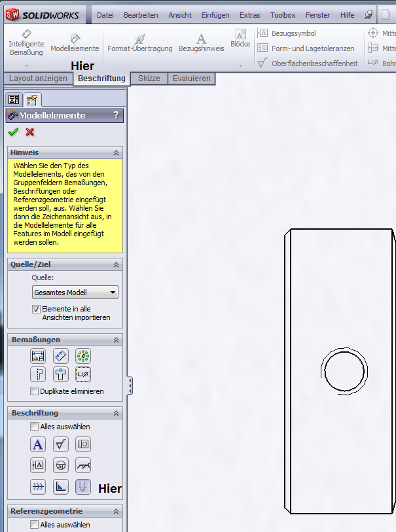The height and width of the screenshot is (532, 396).
Task: Toggle the circular datum target Beschriftung icon
Action: [x=61, y=465]
